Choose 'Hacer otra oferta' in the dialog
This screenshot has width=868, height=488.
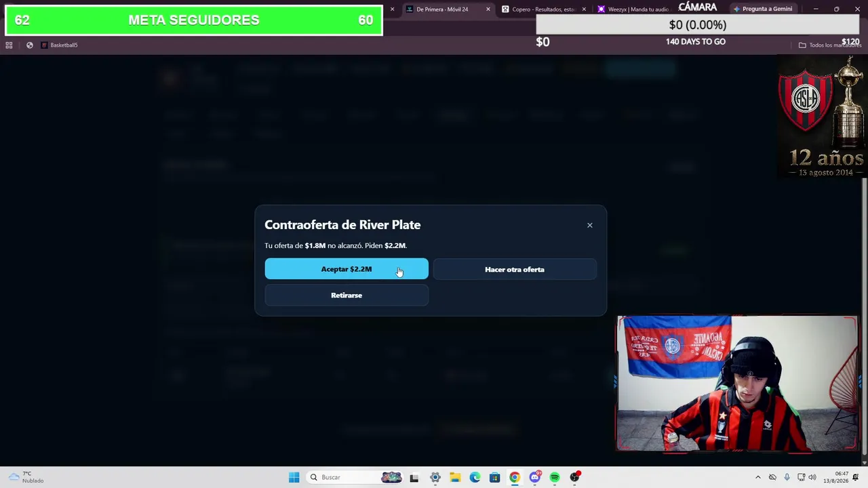click(x=515, y=270)
